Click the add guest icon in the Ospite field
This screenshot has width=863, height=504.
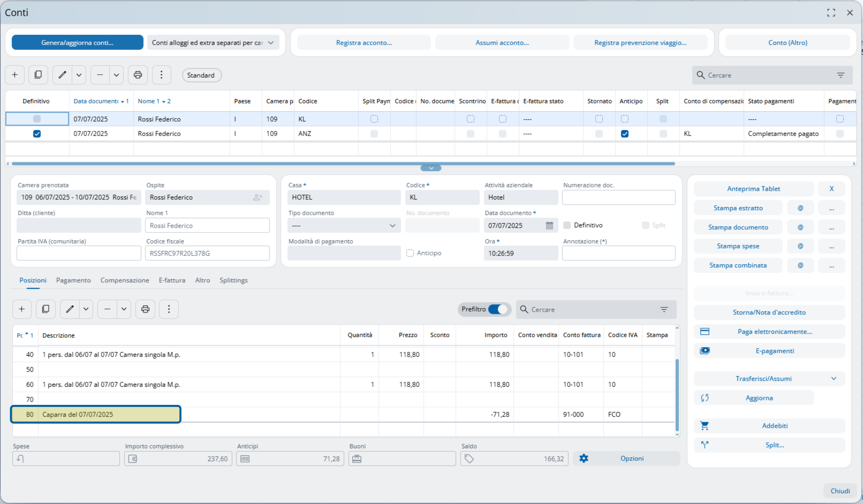258,197
